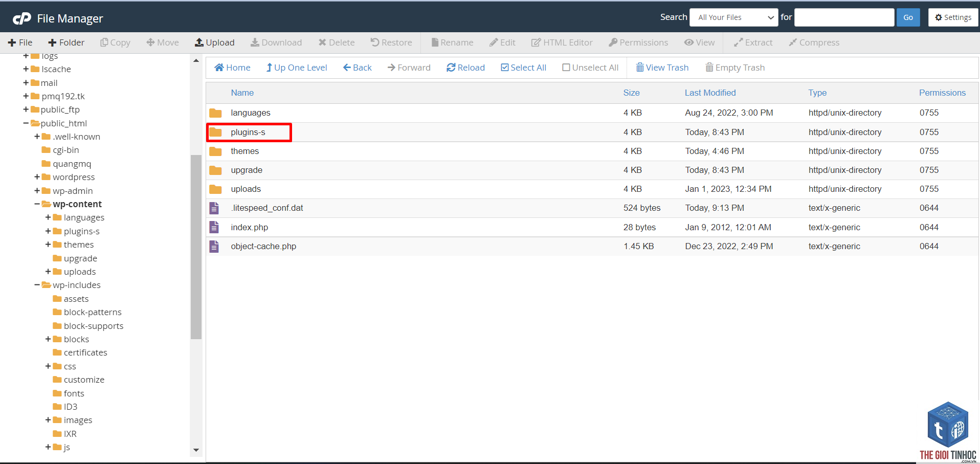Create a new file with File button
This screenshot has width=980, height=464.
[x=20, y=42]
